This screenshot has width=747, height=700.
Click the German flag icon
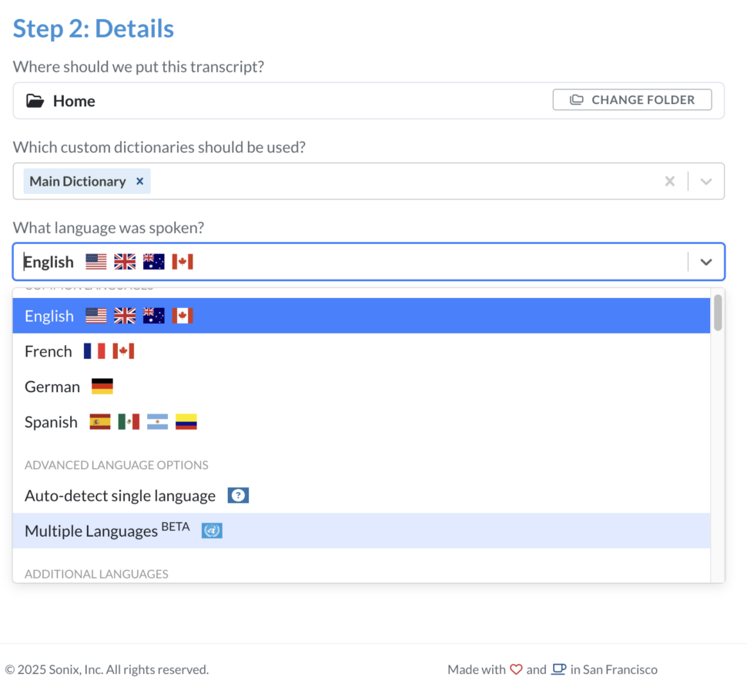pyautogui.click(x=101, y=386)
